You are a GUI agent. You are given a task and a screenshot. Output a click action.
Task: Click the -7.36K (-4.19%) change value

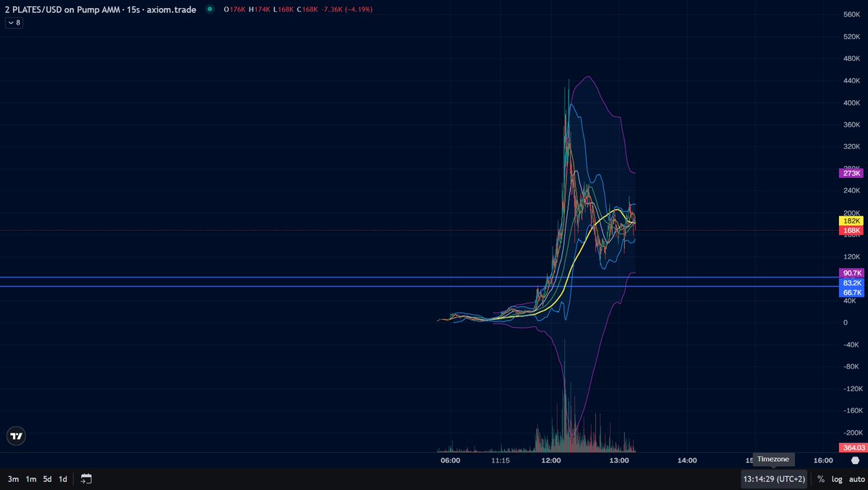coord(345,9)
